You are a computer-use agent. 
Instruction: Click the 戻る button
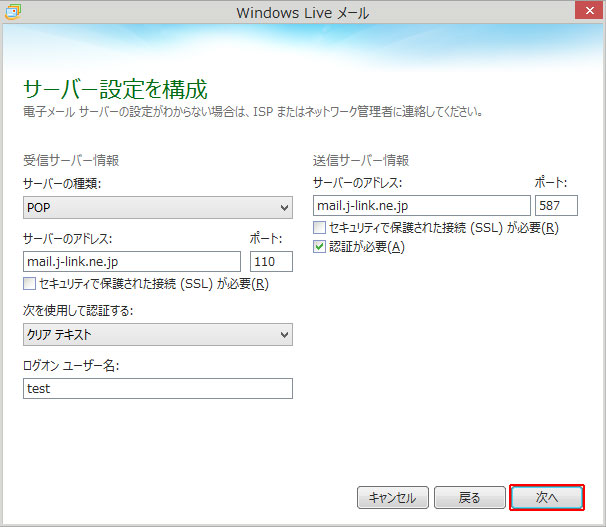470,498
